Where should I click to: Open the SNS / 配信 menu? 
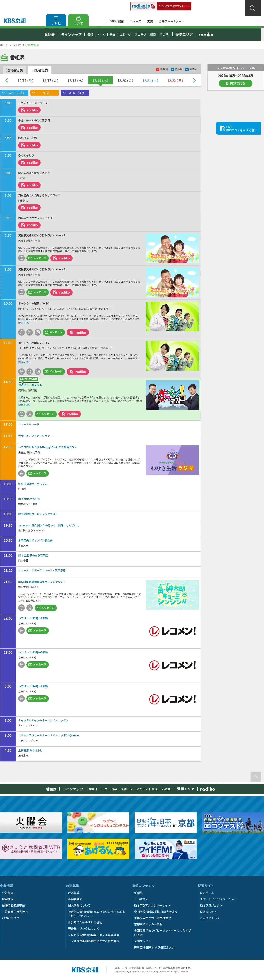pos(117,21)
